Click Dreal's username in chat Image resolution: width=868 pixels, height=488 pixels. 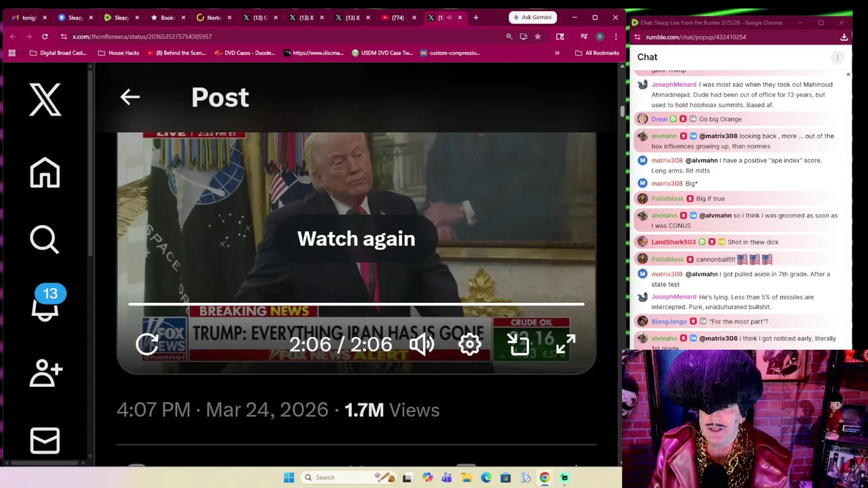tap(659, 119)
